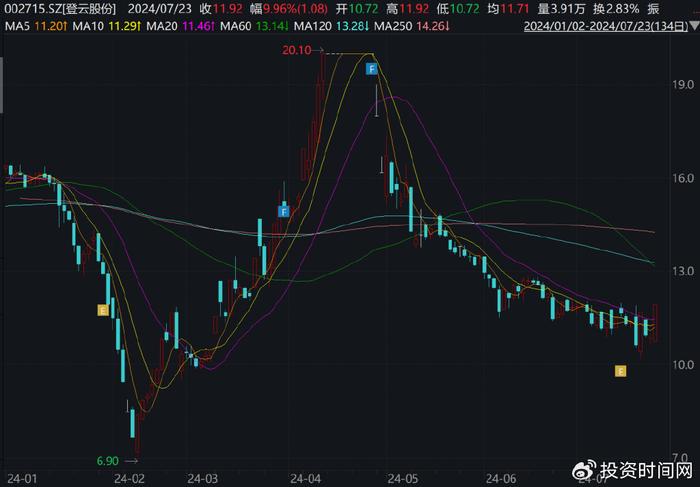This screenshot has width=700, height=487.
Task: Click the closing price 收11.92 value
Action: pos(221,8)
